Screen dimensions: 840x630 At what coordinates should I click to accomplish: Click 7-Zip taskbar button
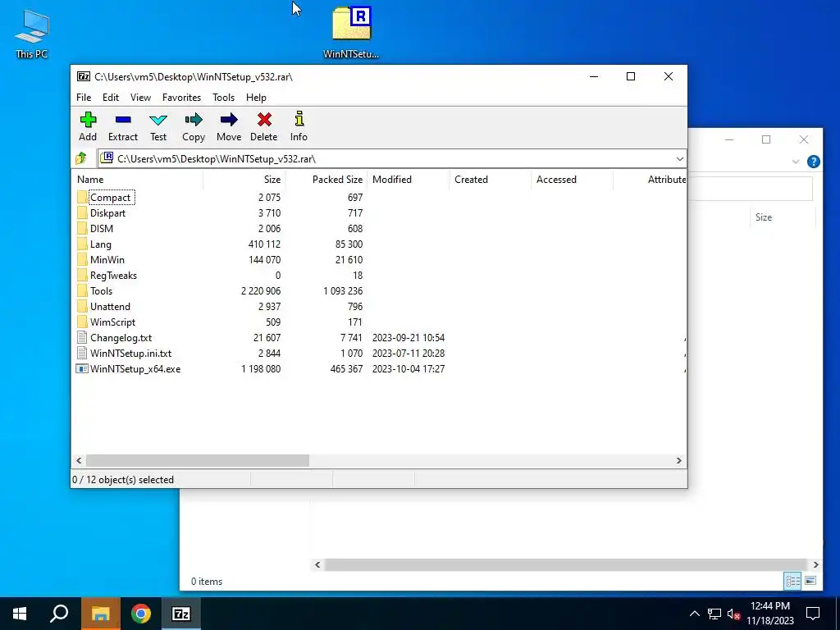181,614
